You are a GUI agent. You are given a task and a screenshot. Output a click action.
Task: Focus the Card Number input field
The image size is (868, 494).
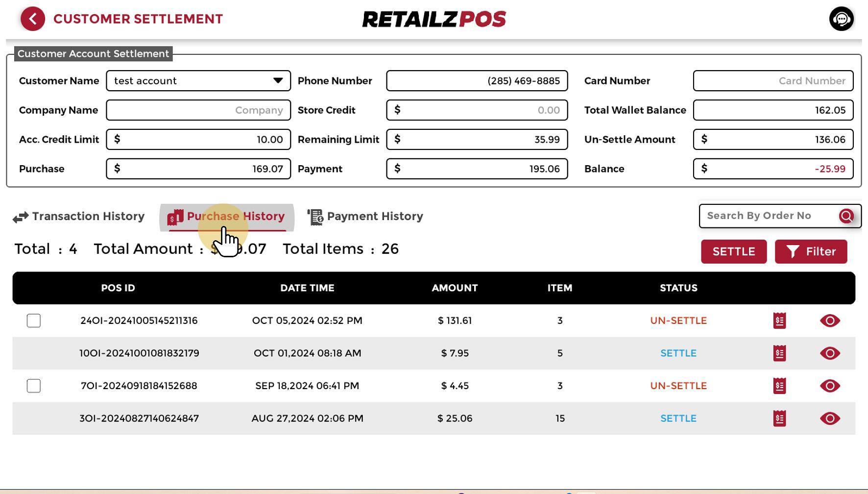click(772, 81)
